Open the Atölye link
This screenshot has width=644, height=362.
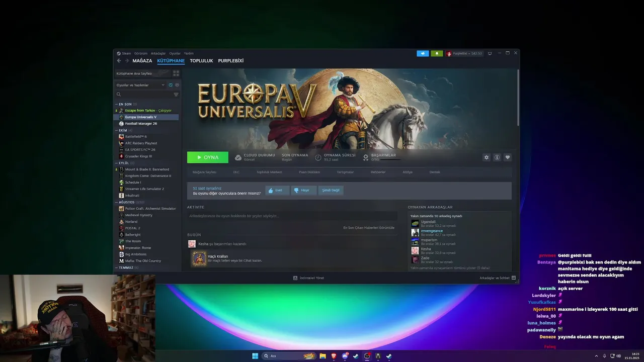(408, 172)
